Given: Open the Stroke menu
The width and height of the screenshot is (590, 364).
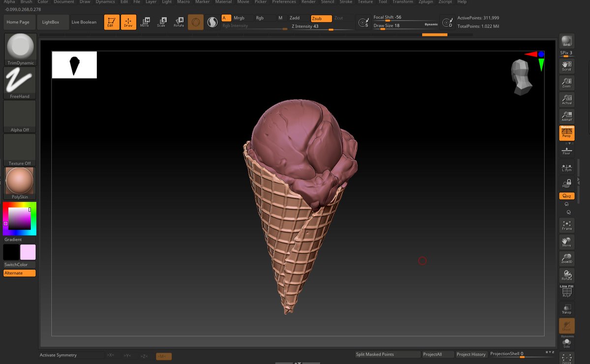Looking at the screenshot, I should point(346,2).
